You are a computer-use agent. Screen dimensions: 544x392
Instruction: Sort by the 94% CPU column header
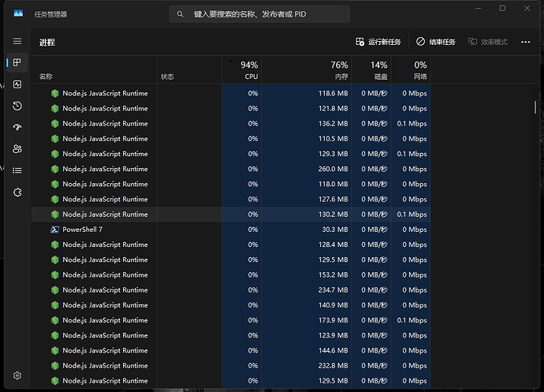(x=242, y=69)
